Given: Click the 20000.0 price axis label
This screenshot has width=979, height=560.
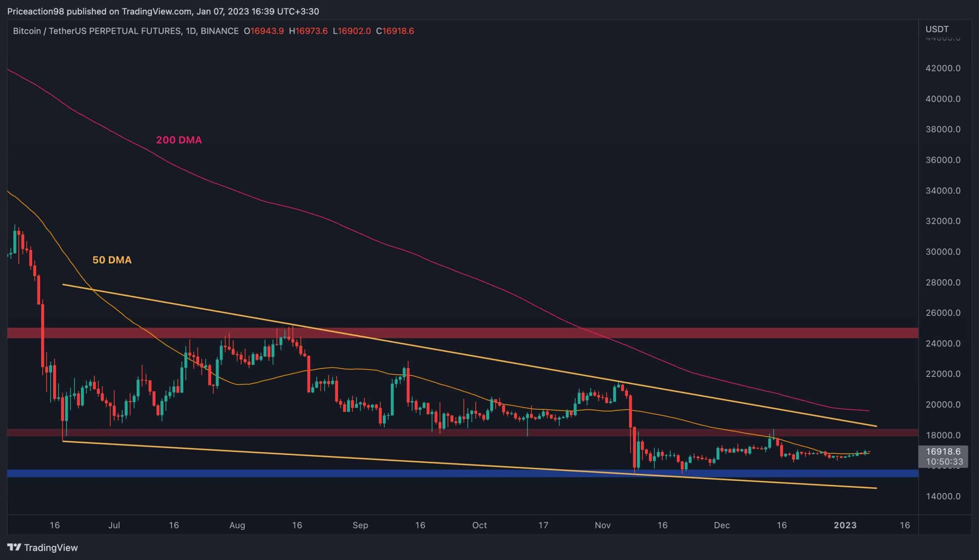Looking at the screenshot, I should coord(943,405).
